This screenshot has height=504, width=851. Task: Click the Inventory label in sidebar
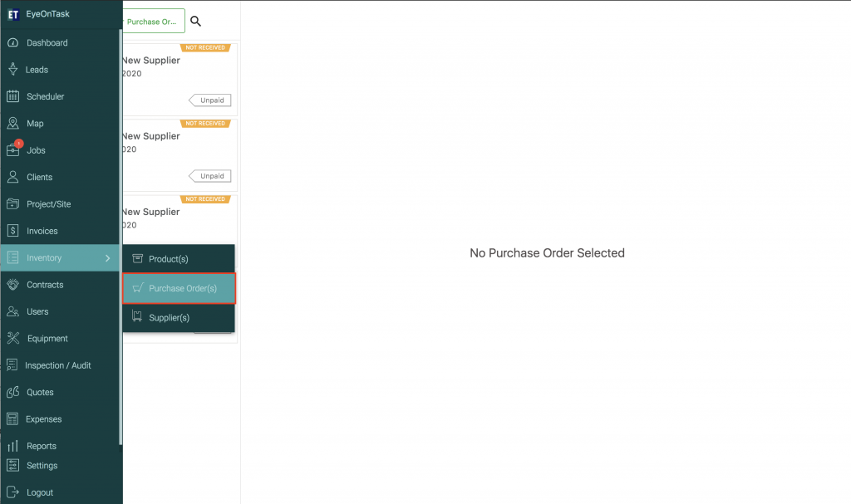44,257
